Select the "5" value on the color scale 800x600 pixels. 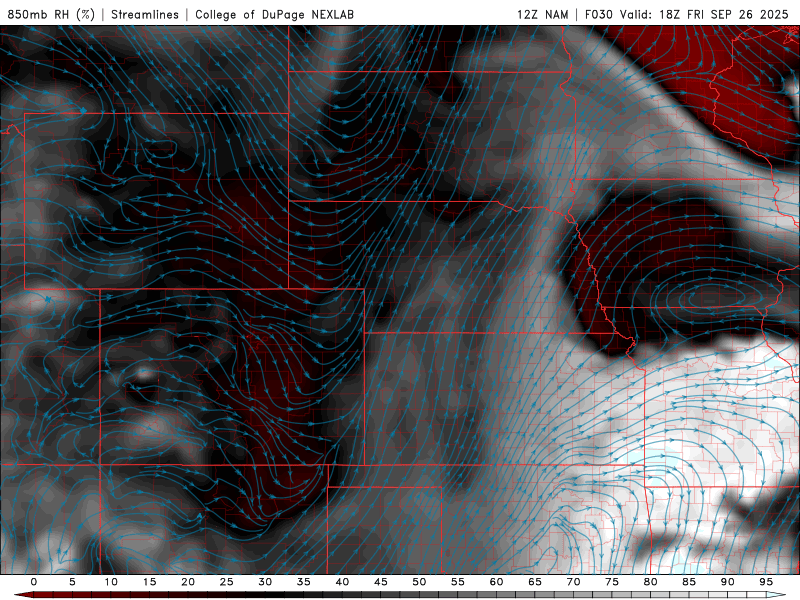point(72,582)
